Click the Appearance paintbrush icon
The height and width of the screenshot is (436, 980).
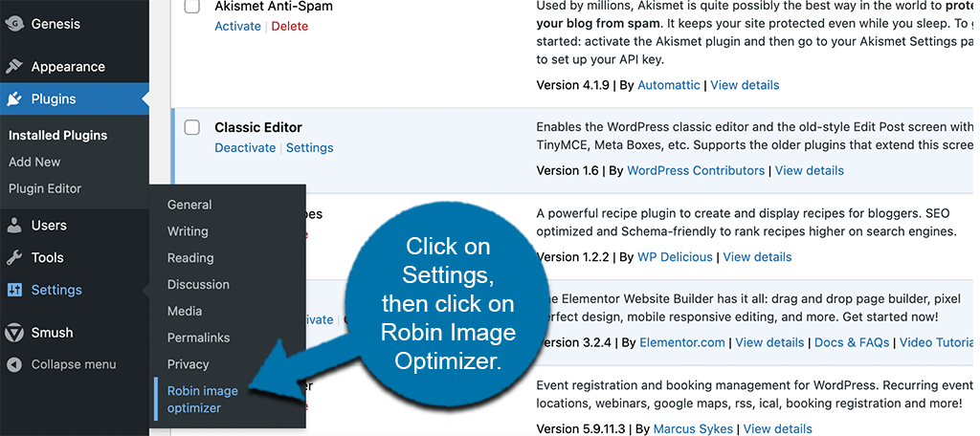point(14,66)
